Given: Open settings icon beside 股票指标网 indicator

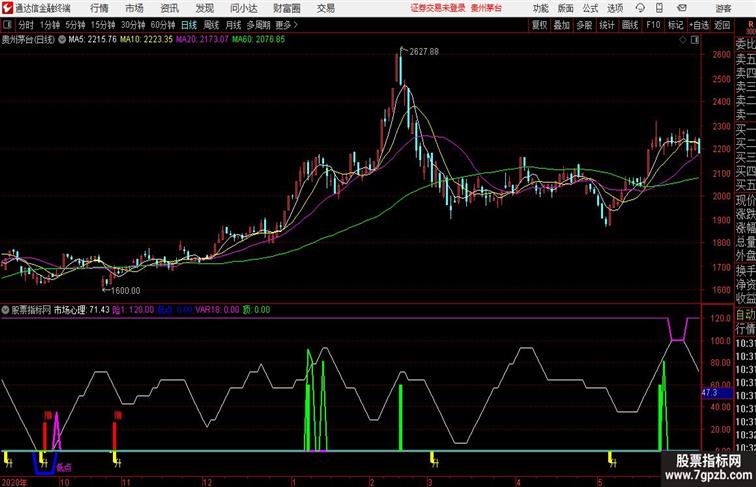Looking at the screenshot, I should pyautogui.click(x=5, y=310).
